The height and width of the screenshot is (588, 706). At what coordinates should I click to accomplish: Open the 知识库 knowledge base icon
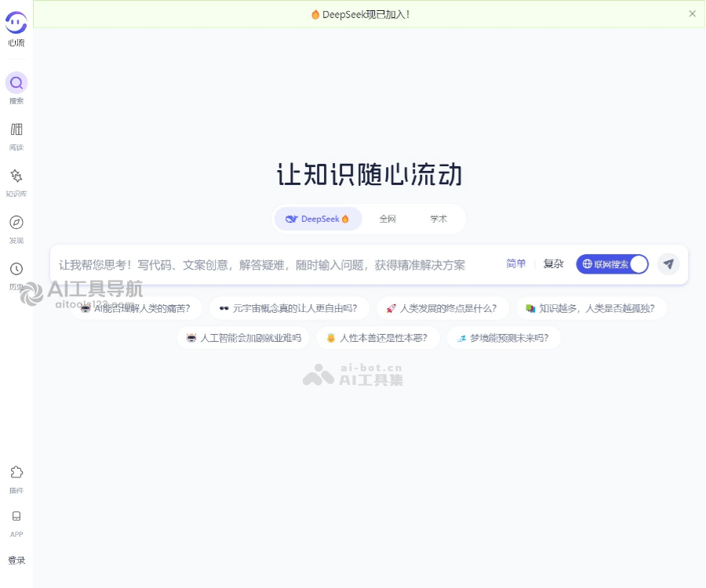[x=16, y=176]
